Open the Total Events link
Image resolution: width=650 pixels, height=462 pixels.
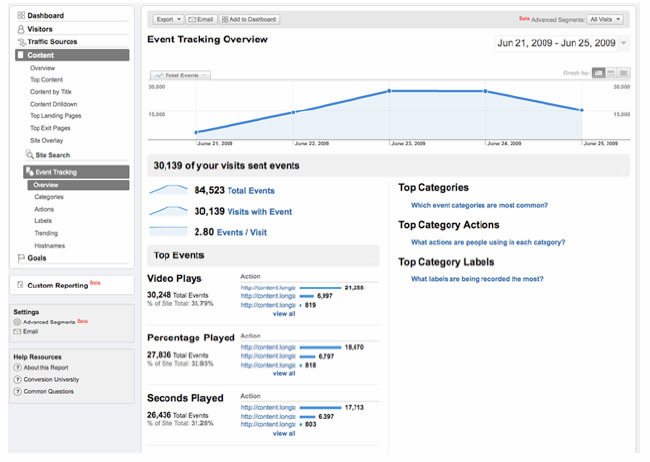[x=250, y=190]
